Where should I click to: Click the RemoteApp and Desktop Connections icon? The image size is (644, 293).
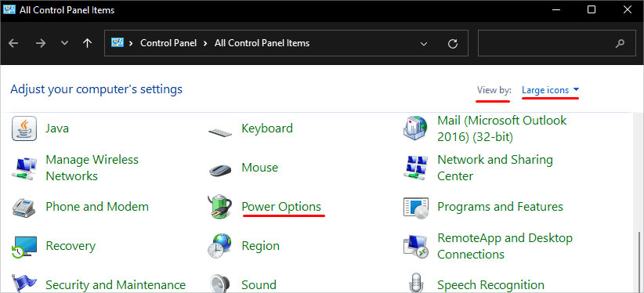click(416, 246)
